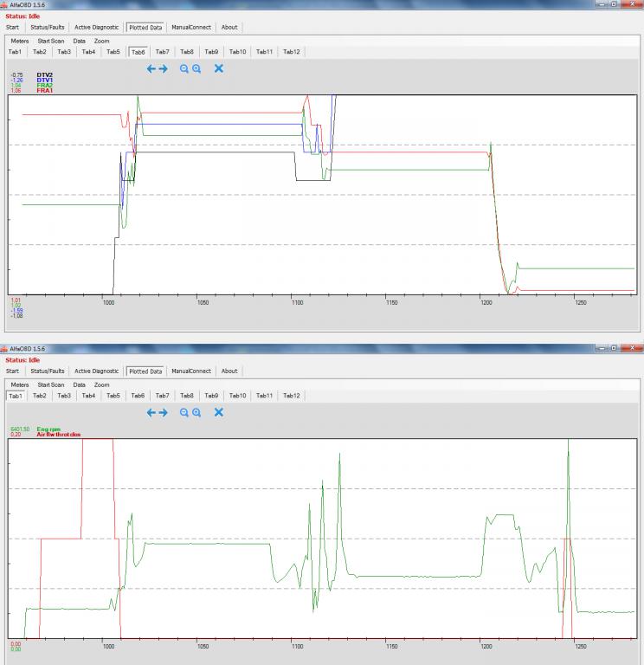
Task: Zoom out using magnifier above DTV/FRA graph
Action: [184, 68]
